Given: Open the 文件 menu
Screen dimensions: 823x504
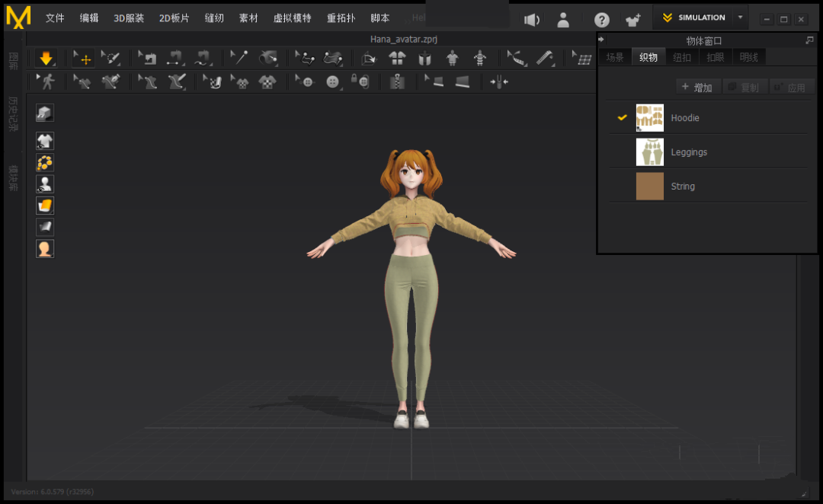Looking at the screenshot, I should (x=55, y=18).
